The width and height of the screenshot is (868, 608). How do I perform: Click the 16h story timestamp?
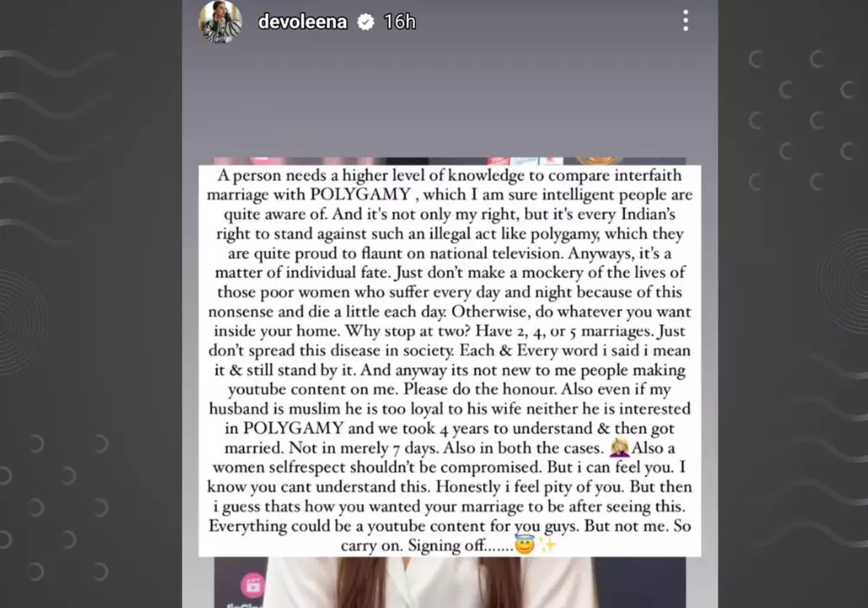click(399, 22)
